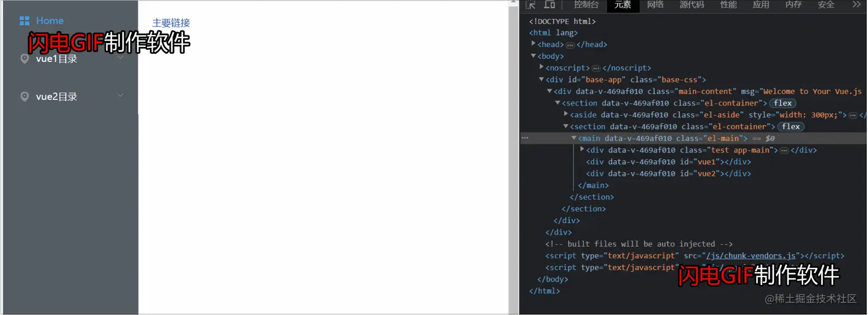Expand the noscript element node
The width and height of the screenshot is (868, 315).
click(541, 67)
